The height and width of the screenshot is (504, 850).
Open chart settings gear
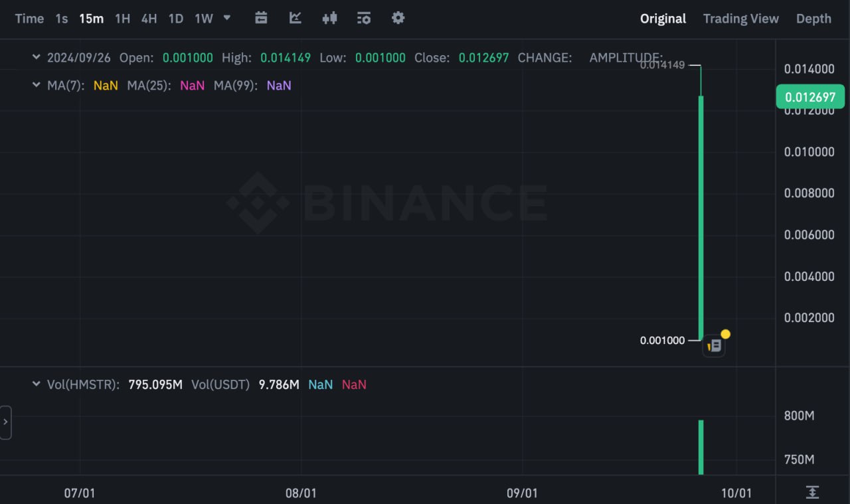[398, 18]
